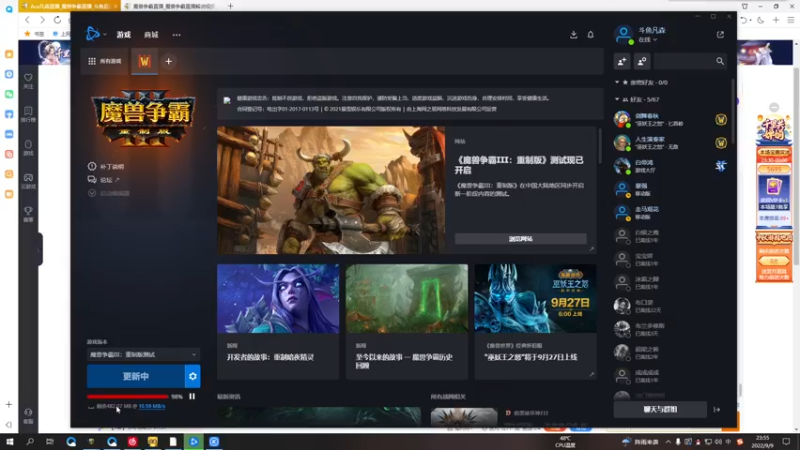Open the downloads icon in header
Screen dimensions: 800x450
pos(573,35)
